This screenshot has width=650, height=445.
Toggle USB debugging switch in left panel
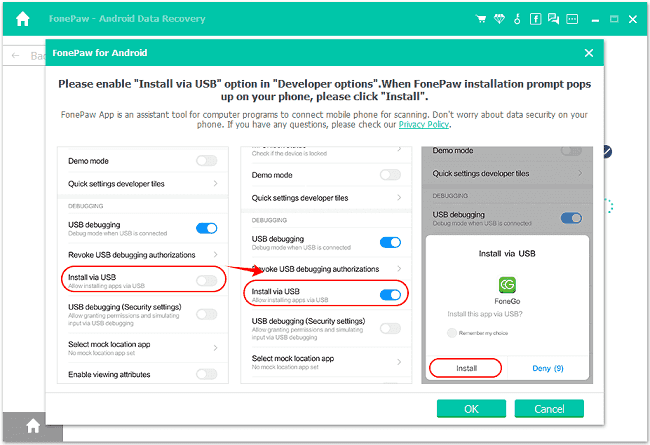[206, 229]
